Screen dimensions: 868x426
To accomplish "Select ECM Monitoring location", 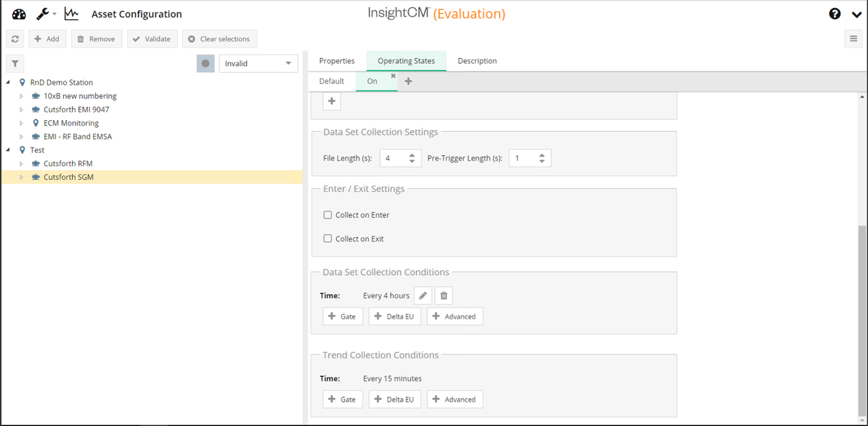I will point(71,123).
